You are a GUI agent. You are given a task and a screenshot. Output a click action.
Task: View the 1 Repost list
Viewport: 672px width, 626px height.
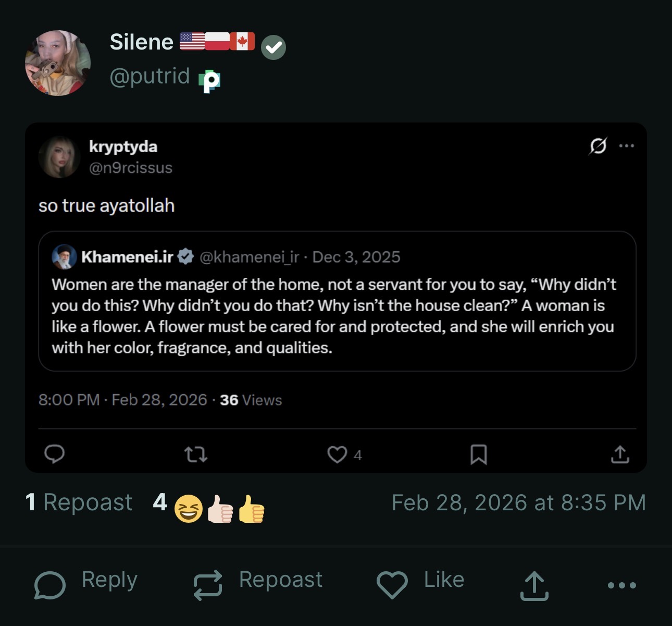(x=79, y=502)
